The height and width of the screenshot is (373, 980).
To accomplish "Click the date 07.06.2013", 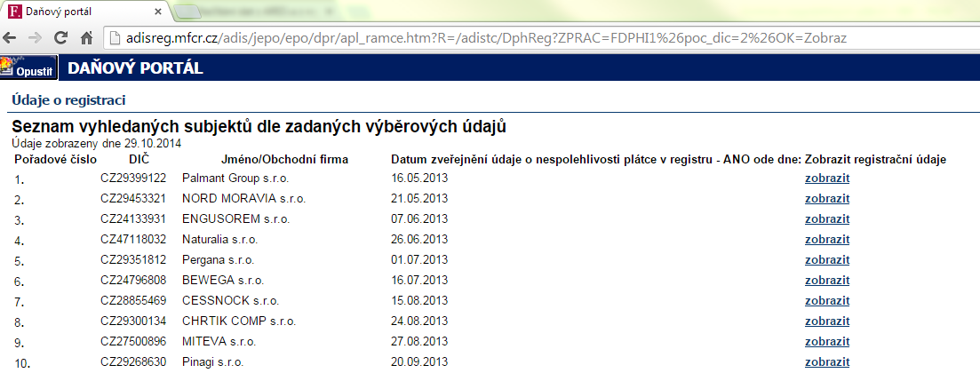I will point(419,219).
